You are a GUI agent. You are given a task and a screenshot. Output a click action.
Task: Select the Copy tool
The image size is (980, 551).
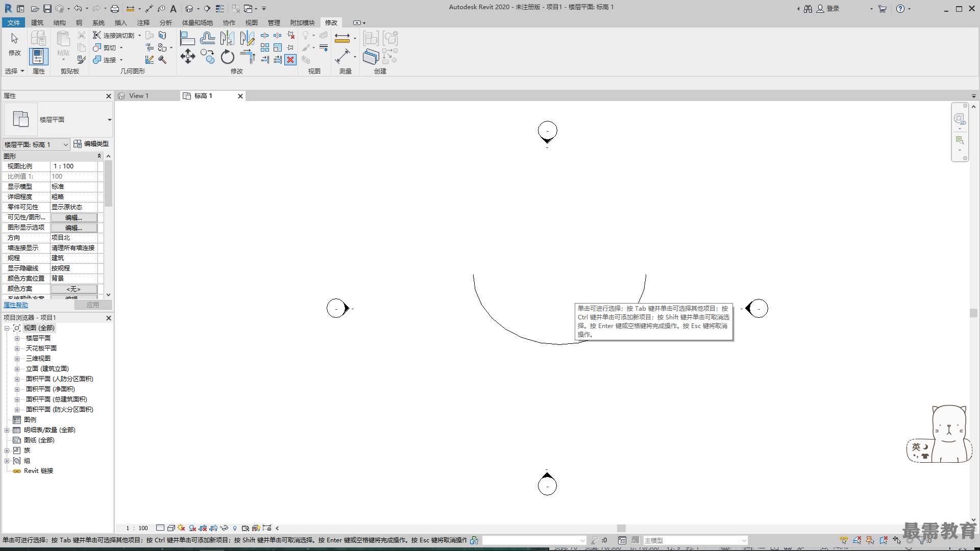(x=207, y=57)
